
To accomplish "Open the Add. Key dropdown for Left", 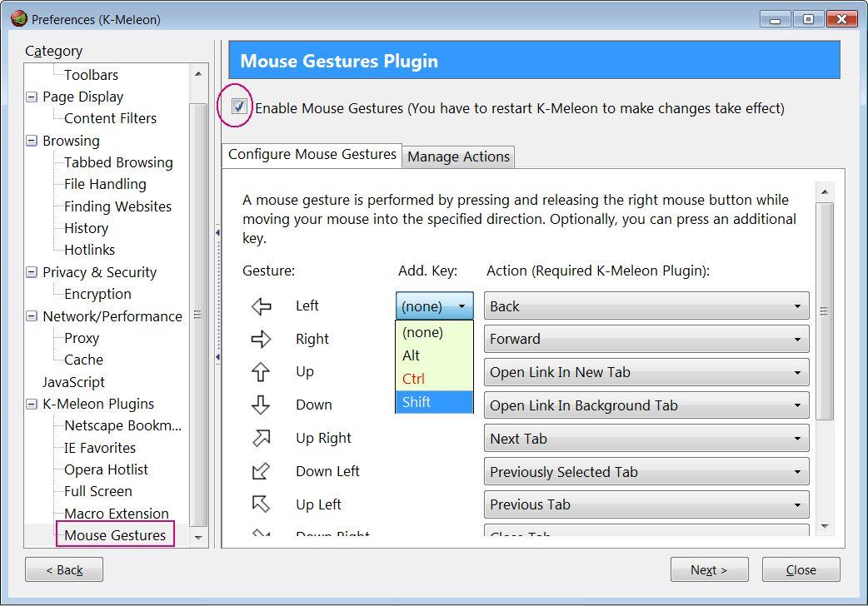I will coord(435,306).
